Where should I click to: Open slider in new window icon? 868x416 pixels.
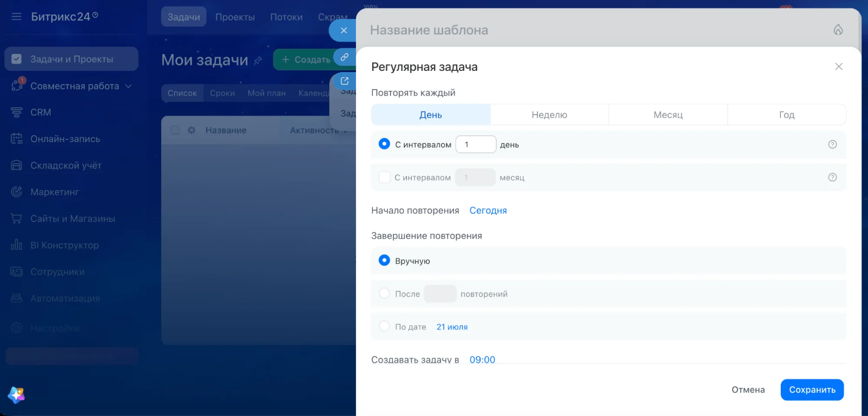click(344, 81)
